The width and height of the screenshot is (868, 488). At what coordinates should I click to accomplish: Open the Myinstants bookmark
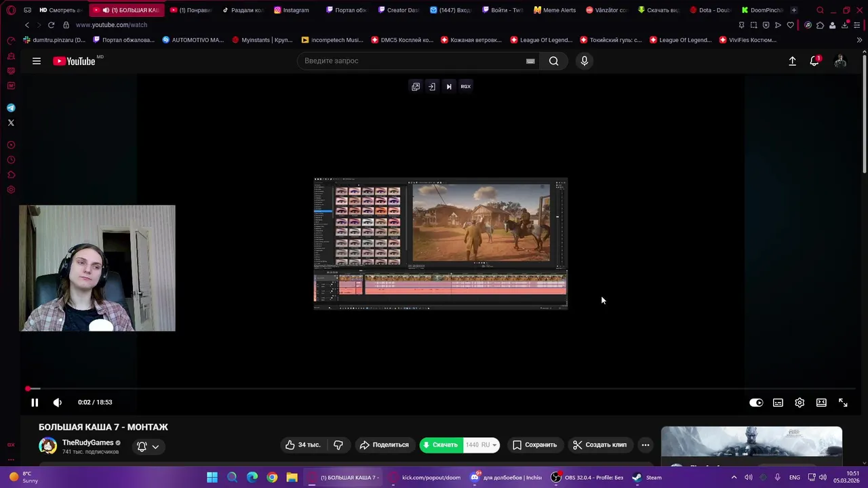point(262,40)
